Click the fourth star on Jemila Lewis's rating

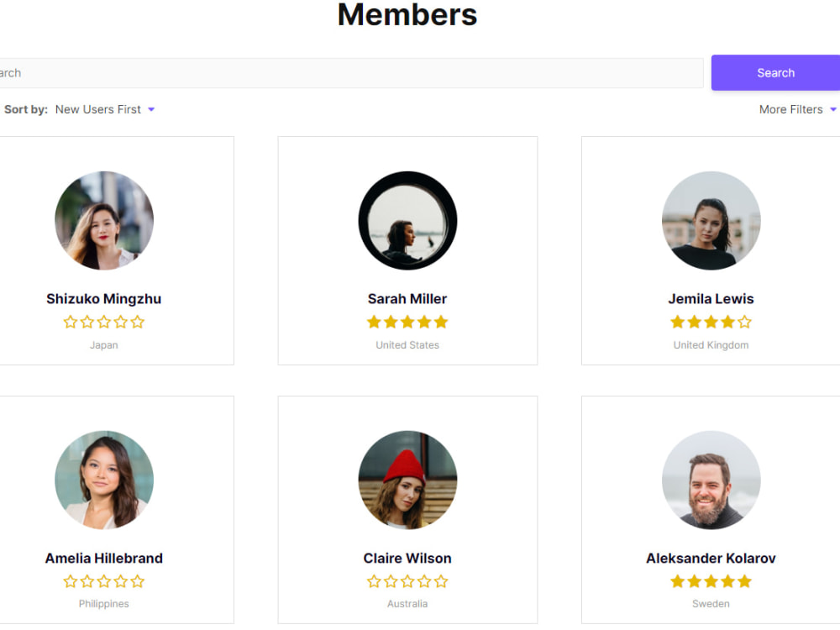click(x=727, y=322)
